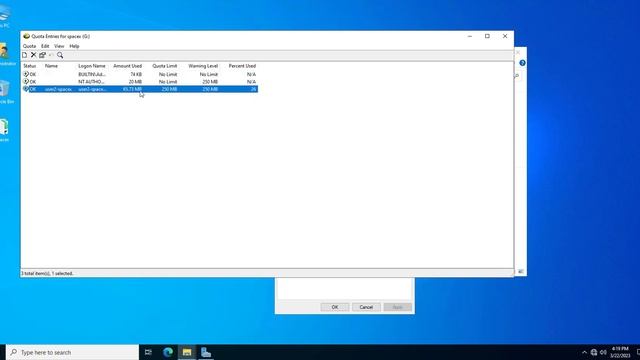Click the network icon in system tray
This screenshot has height=360, width=640.
coord(594,352)
